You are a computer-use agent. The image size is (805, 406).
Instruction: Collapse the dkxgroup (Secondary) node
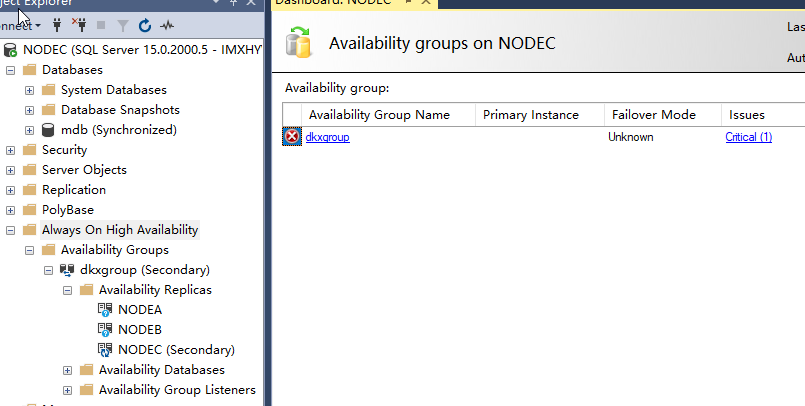point(48,270)
